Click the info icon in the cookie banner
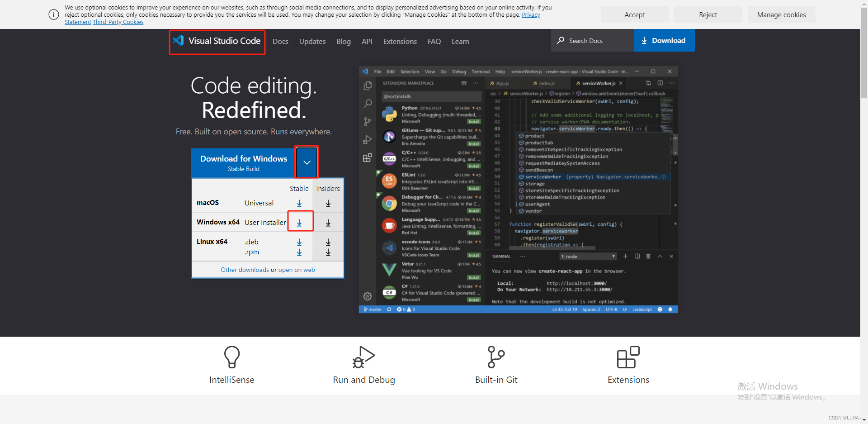Image resolution: width=868 pixels, height=424 pixels. pyautogui.click(x=53, y=14)
